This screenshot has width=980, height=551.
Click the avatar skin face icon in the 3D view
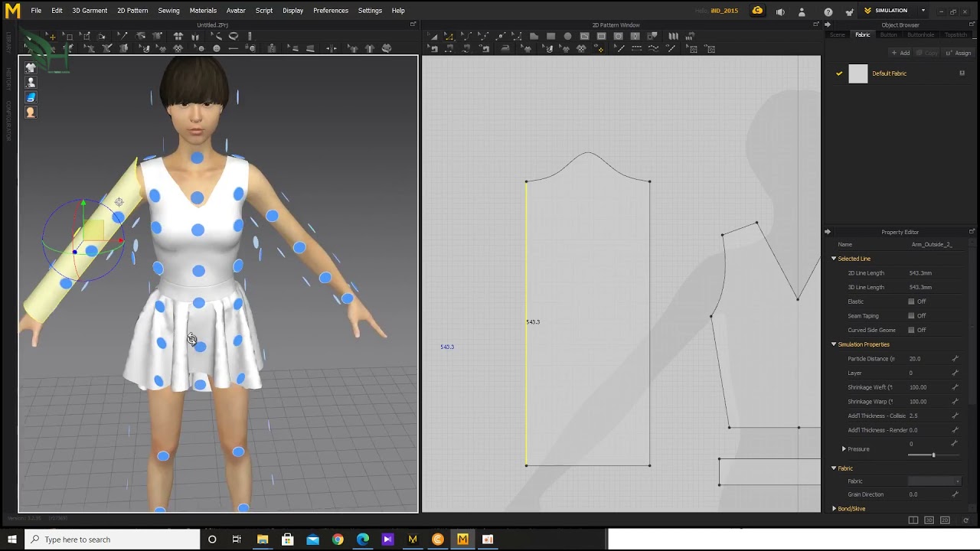pyautogui.click(x=31, y=112)
